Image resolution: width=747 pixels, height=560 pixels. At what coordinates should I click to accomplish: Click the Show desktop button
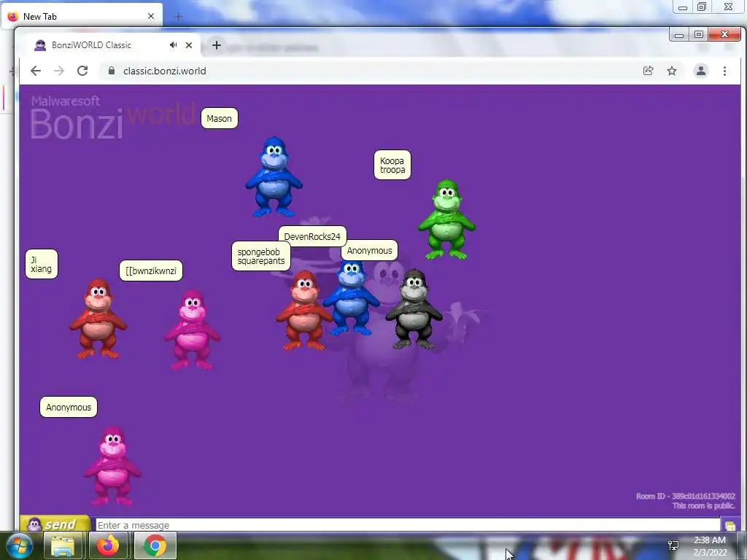click(742, 545)
